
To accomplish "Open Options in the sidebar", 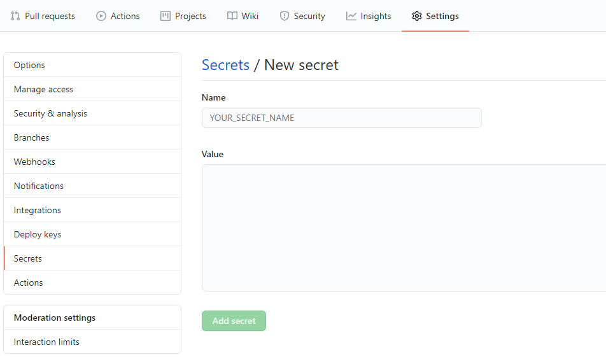I will tap(92, 65).
